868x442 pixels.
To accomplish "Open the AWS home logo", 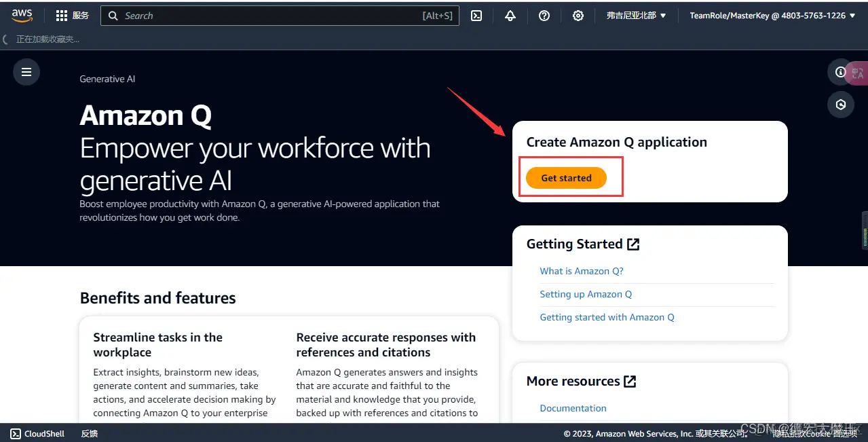I will (22, 15).
